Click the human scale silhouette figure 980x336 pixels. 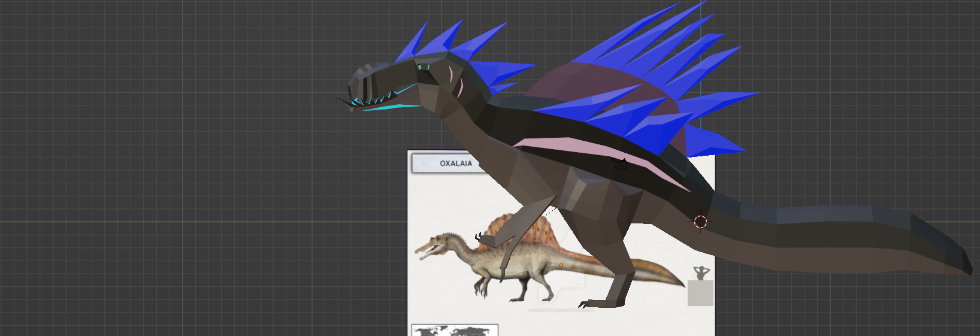(701, 273)
